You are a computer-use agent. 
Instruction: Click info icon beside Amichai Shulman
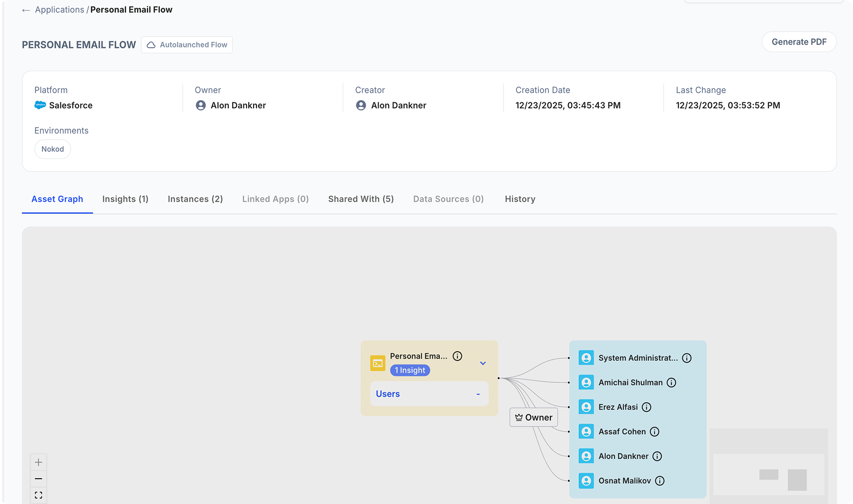671,383
